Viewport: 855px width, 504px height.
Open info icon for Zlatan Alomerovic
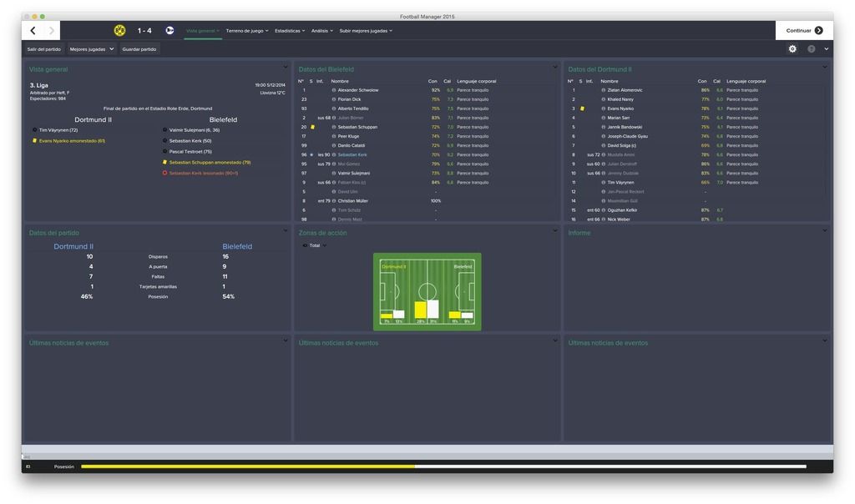pos(604,90)
